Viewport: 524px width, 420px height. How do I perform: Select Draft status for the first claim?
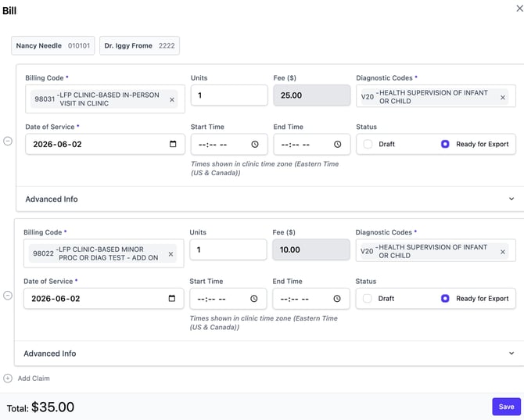point(368,144)
